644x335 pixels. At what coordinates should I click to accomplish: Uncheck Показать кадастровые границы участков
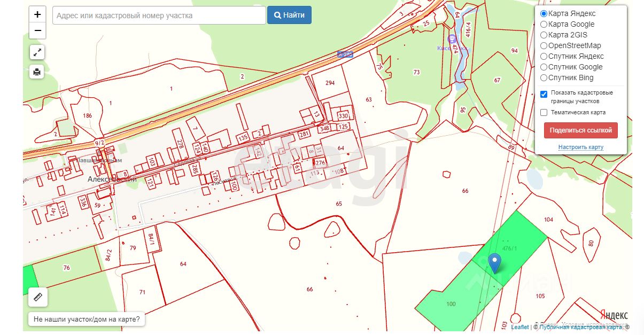[x=544, y=94]
